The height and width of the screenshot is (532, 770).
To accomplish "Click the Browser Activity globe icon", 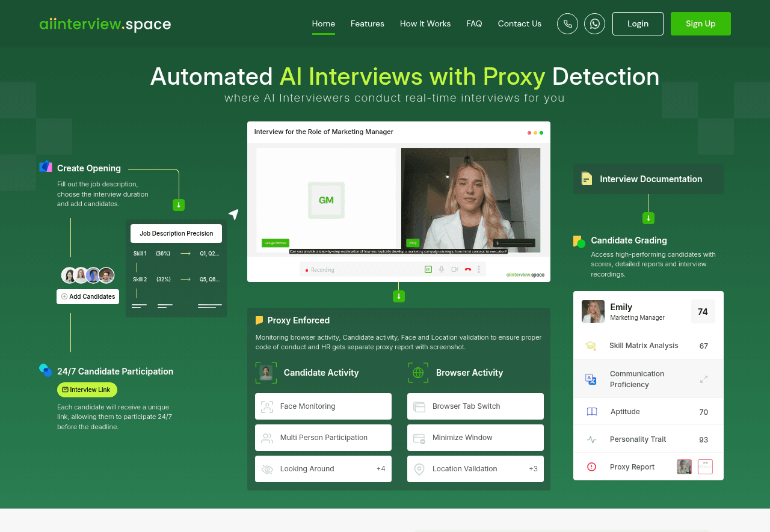I will click(418, 373).
